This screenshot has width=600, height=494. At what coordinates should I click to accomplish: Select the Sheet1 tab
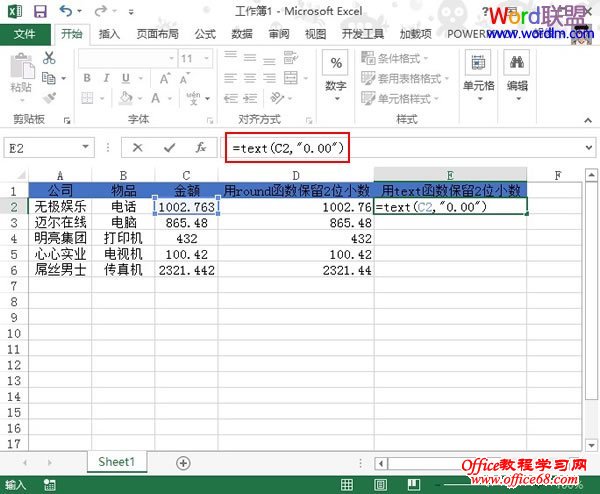point(116,462)
